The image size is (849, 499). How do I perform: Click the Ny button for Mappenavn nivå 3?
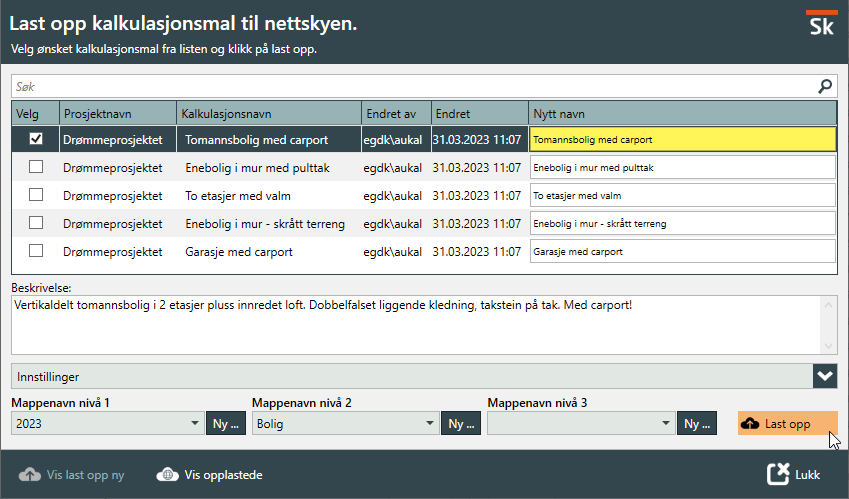698,424
